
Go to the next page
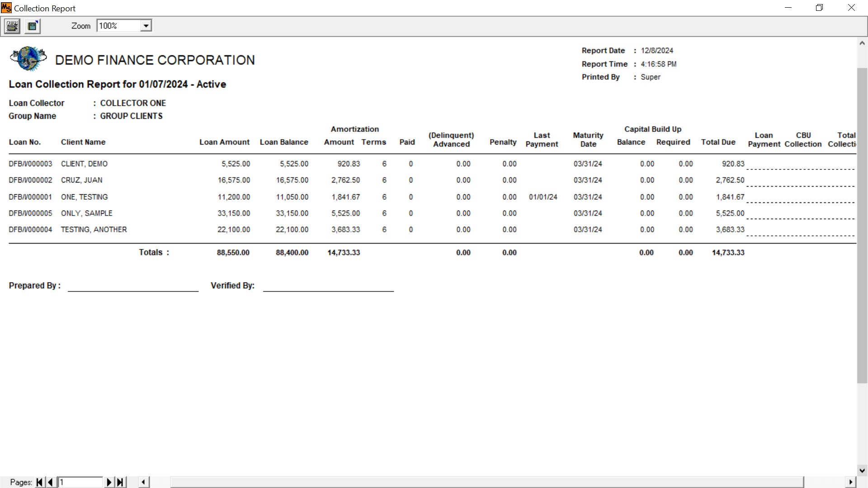pyautogui.click(x=108, y=482)
